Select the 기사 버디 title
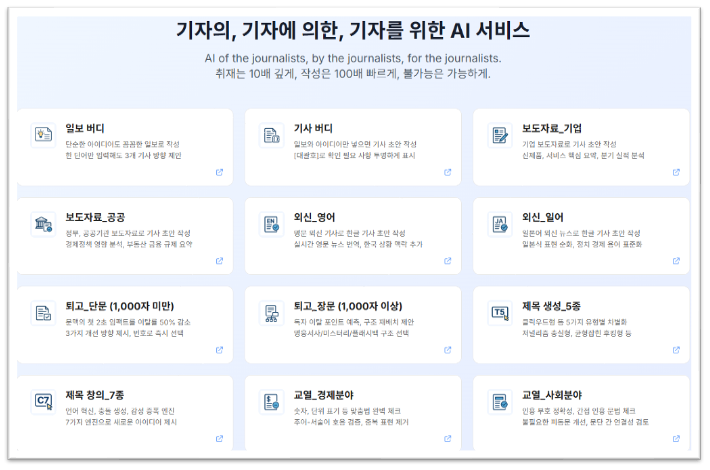 [x=313, y=129]
